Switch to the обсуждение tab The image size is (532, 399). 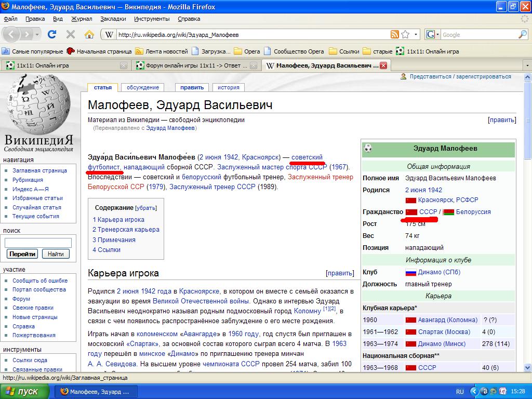tap(143, 87)
